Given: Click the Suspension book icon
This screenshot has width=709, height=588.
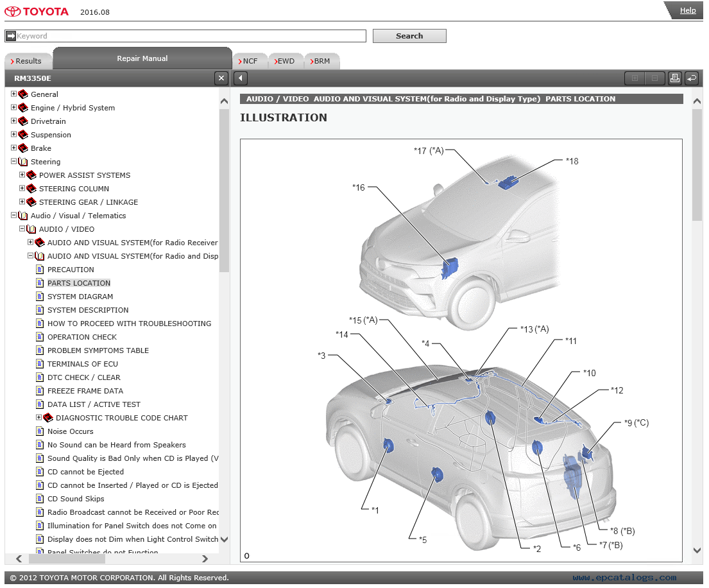Looking at the screenshot, I should tap(23, 135).
